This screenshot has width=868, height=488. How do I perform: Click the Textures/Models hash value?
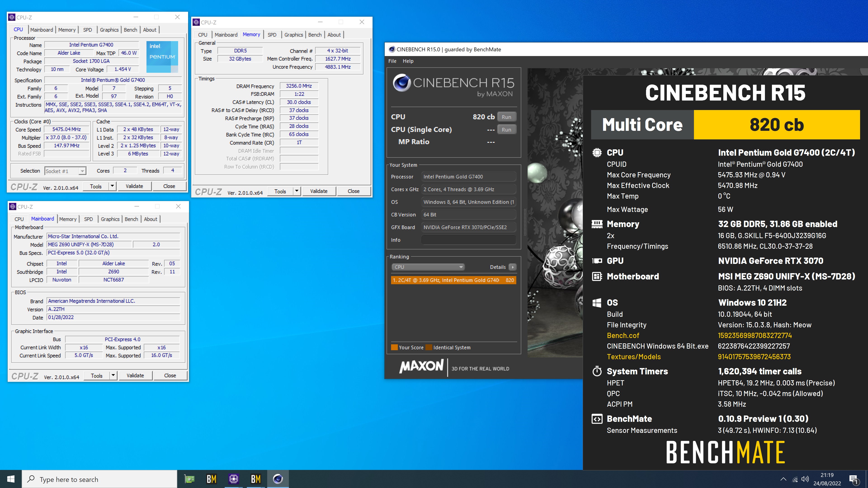click(x=754, y=357)
